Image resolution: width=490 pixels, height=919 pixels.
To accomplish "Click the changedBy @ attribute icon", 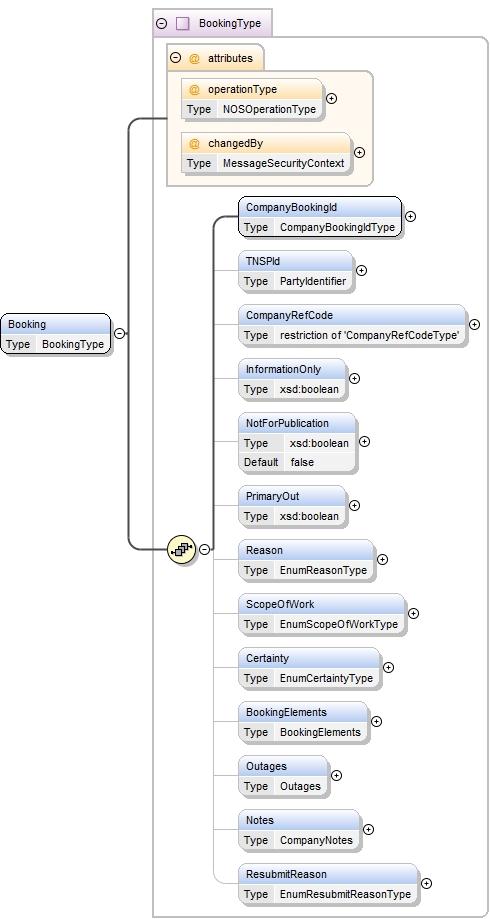I will (195, 143).
